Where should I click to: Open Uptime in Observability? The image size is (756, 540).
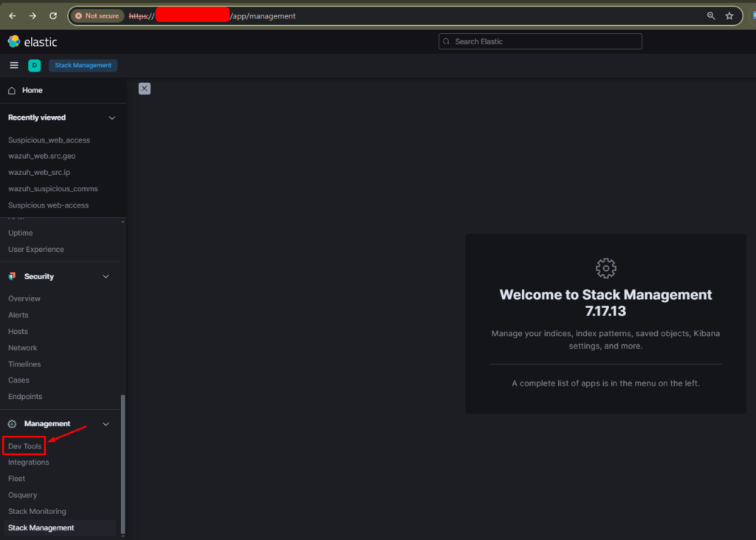point(20,233)
